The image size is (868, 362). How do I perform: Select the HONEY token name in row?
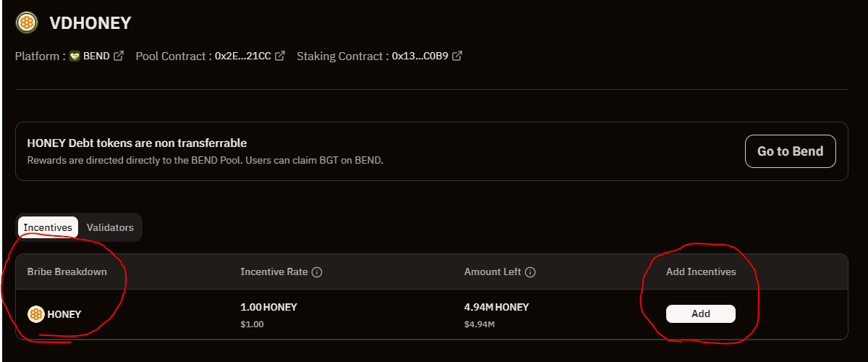click(x=64, y=314)
